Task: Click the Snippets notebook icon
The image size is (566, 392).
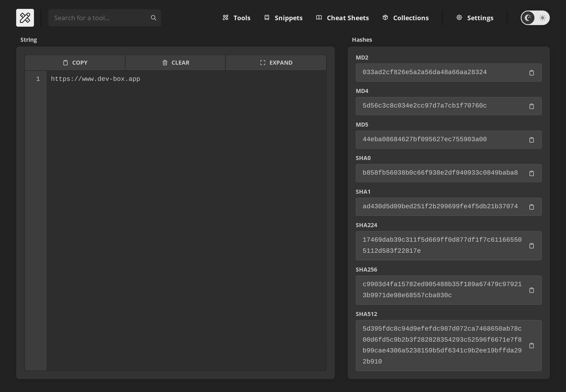Action: (x=267, y=18)
